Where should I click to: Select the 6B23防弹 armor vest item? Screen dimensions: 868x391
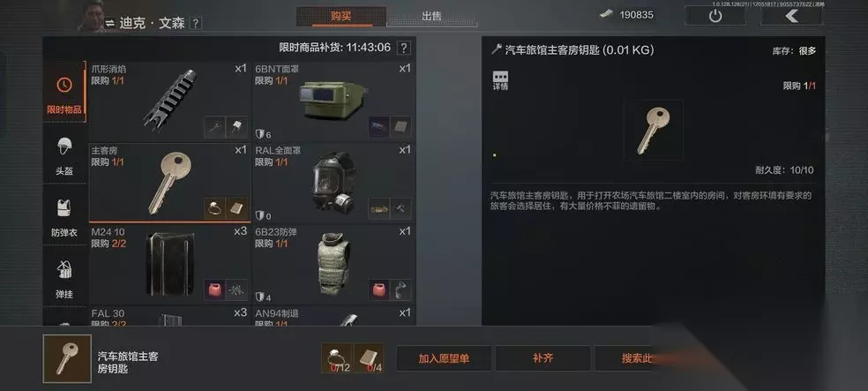(x=333, y=264)
